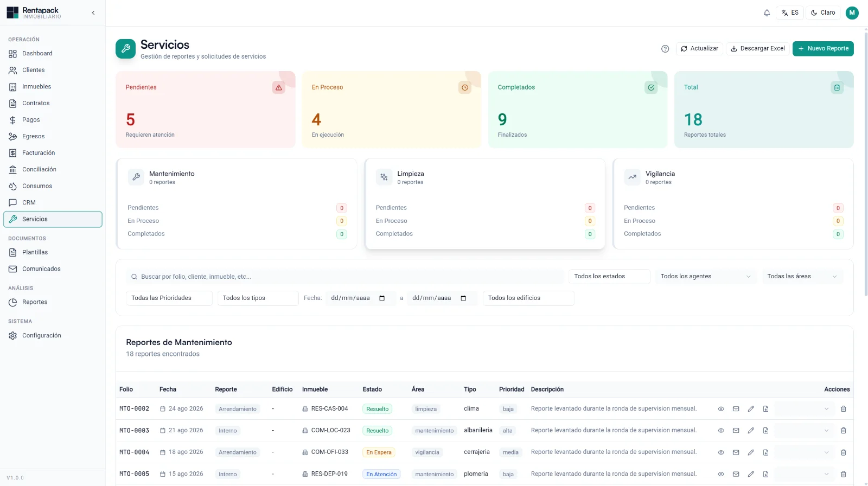Go to Dashboard in sidebar
The width and height of the screenshot is (868, 486).
pos(53,54)
